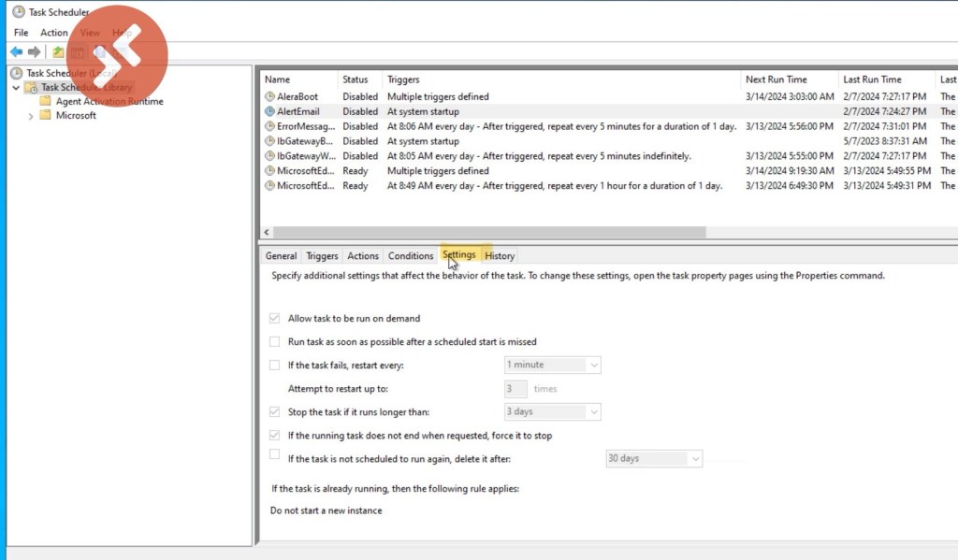
Task: Click the restart attempts count field
Action: [x=515, y=388]
